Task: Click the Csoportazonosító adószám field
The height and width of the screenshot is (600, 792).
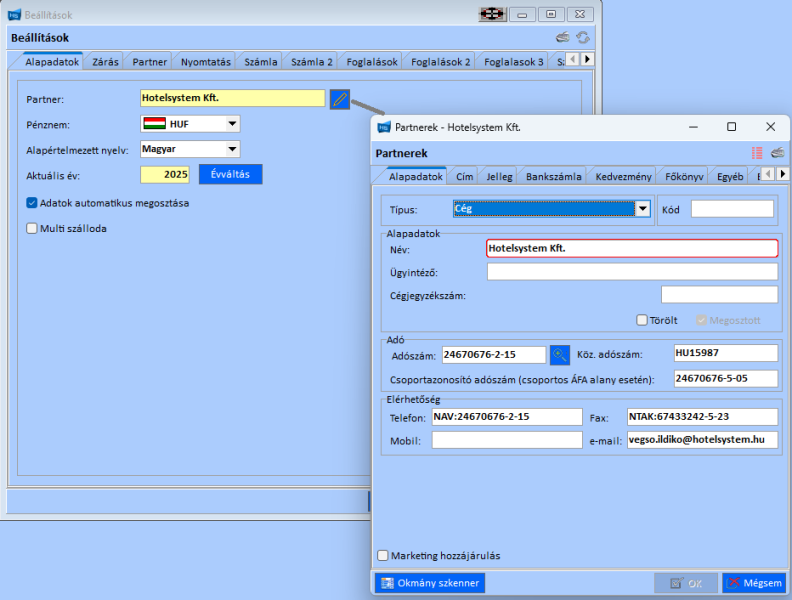Action: point(726,378)
